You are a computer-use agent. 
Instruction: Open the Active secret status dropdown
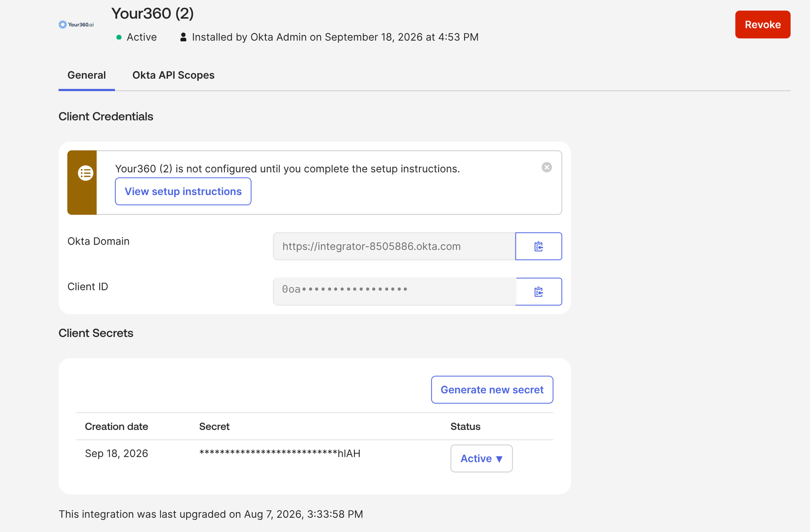pos(482,458)
